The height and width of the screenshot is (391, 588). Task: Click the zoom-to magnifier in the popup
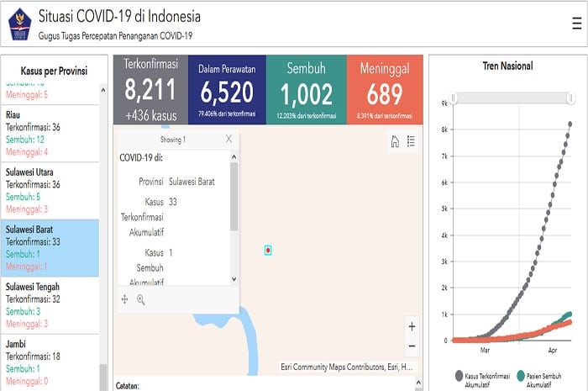[x=141, y=299]
